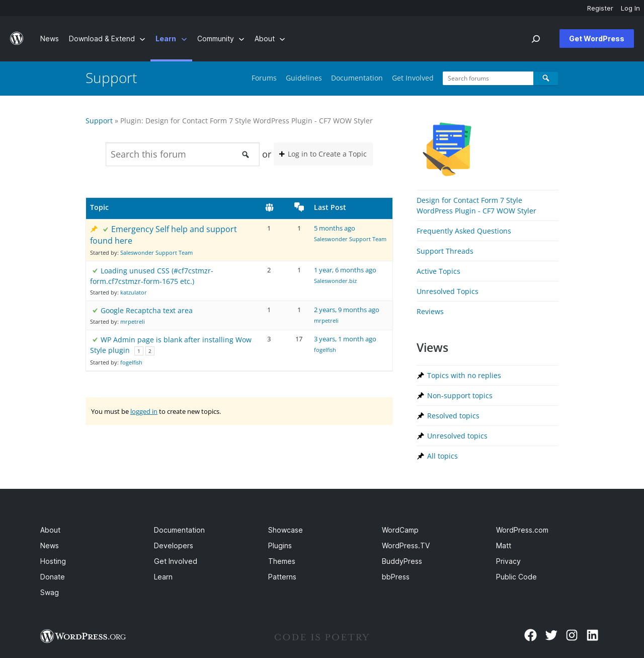Viewport: 644px width, 658px height.
Task: Click WordCamp in footer
Action: pyautogui.click(x=400, y=530)
